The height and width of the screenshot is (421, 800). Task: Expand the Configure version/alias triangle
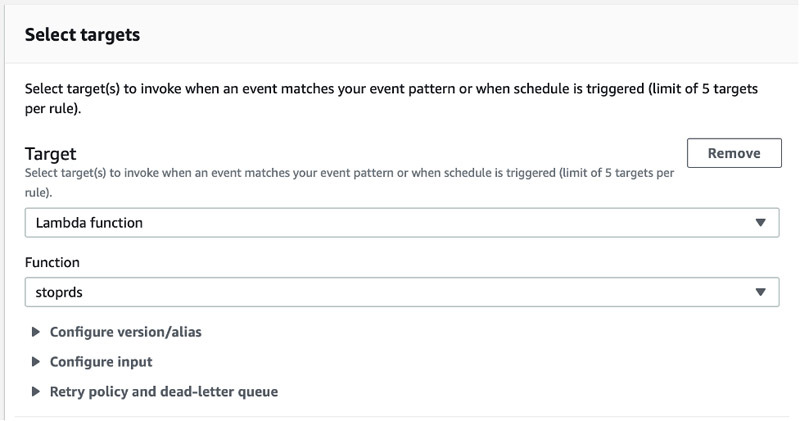[37, 332]
